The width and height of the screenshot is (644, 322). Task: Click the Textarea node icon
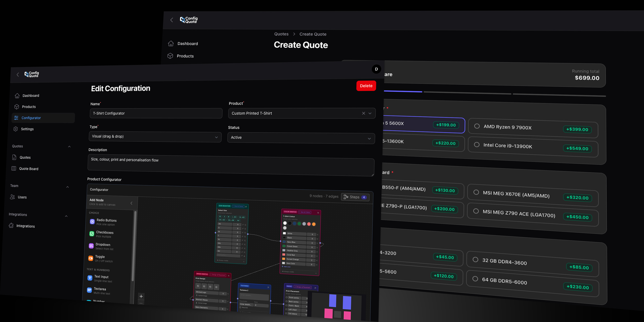[90, 290]
